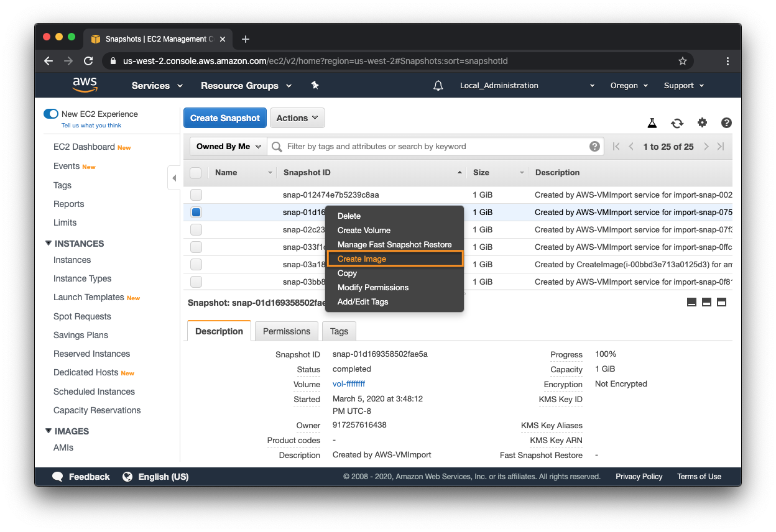Switch to the Tags tab
The width and height of the screenshot is (776, 532).
tap(339, 331)
